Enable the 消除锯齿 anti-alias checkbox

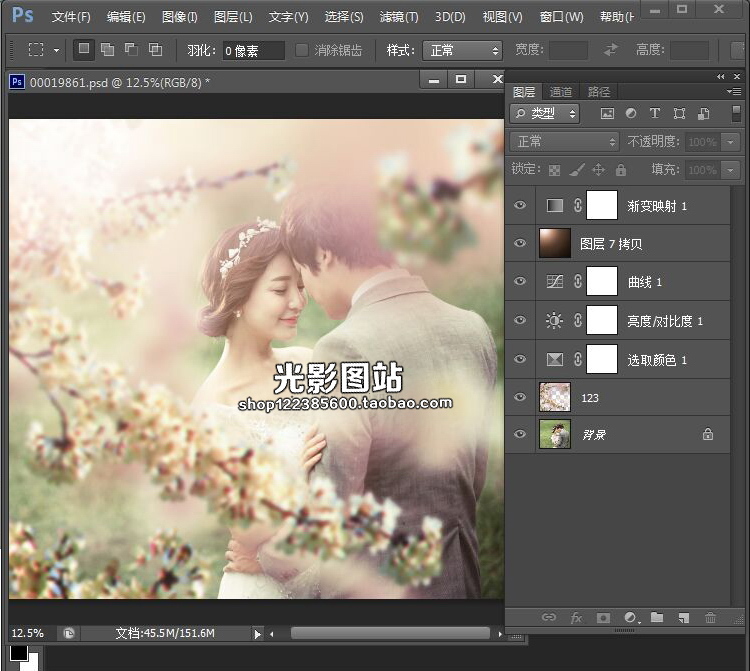(x=302, y=50)
